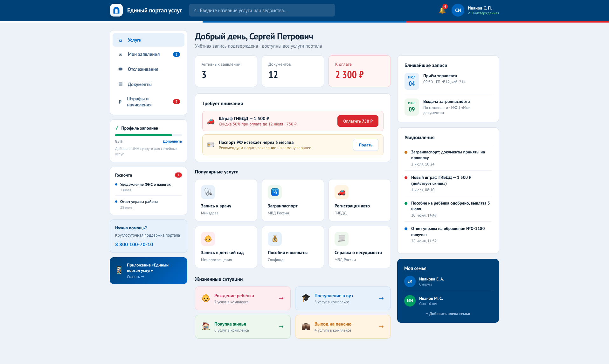
Task: Open the Рождение ребёнка arrow
Action: coord(281,298)
